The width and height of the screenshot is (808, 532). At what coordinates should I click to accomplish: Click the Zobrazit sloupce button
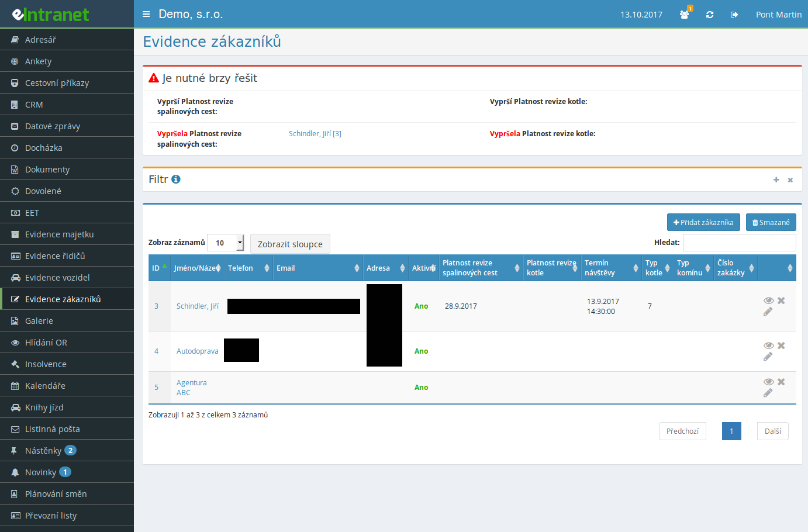[290, 244]
